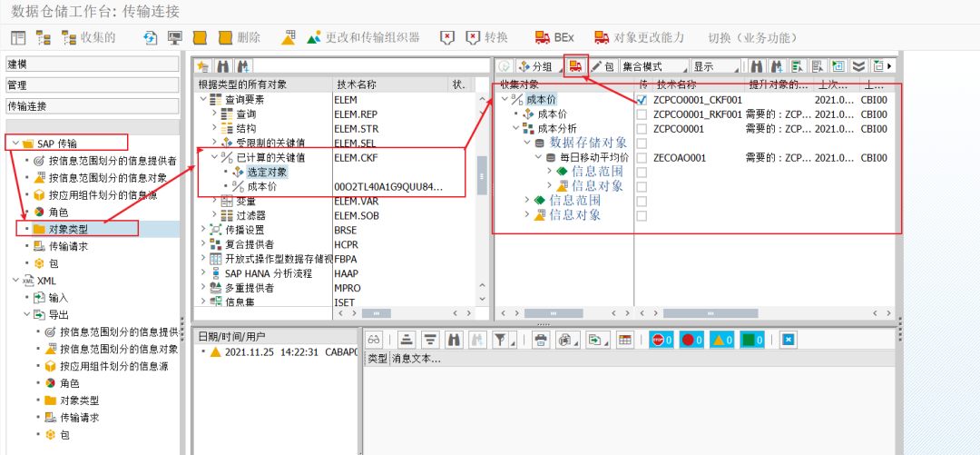Expand the 查询 ELEM.REP node
Viewport: 980px width, 455px height.
[214, 114]
